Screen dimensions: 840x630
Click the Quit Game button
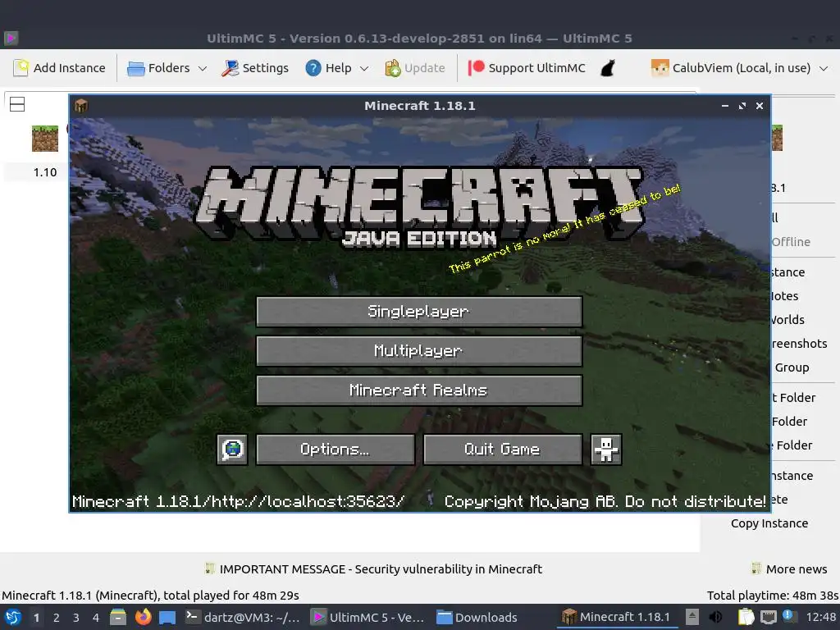[503, 449]
